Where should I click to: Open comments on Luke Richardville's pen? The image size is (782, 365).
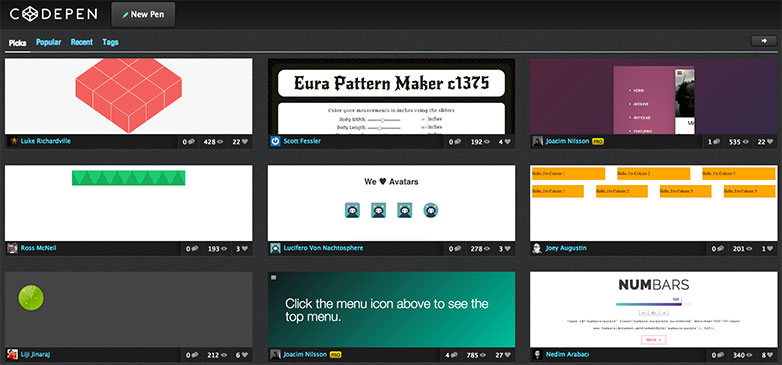[x=190, y=142]
